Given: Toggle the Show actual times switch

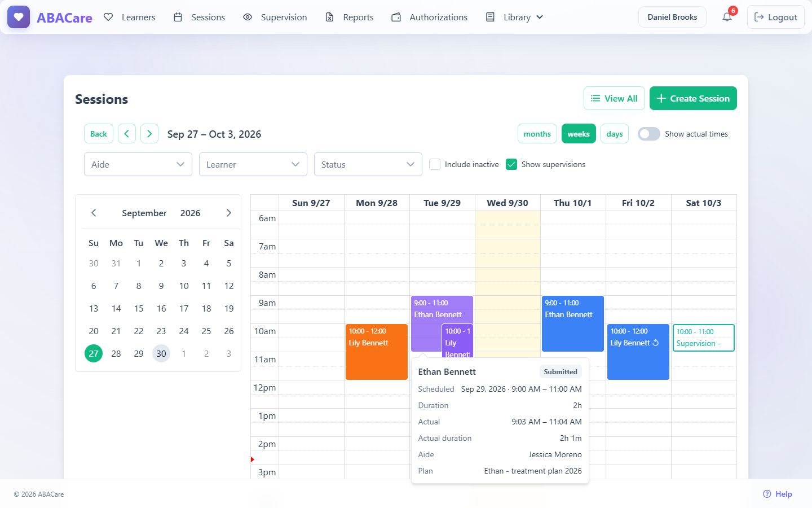Looking at the screenshot, I should [x=649, y=134].
